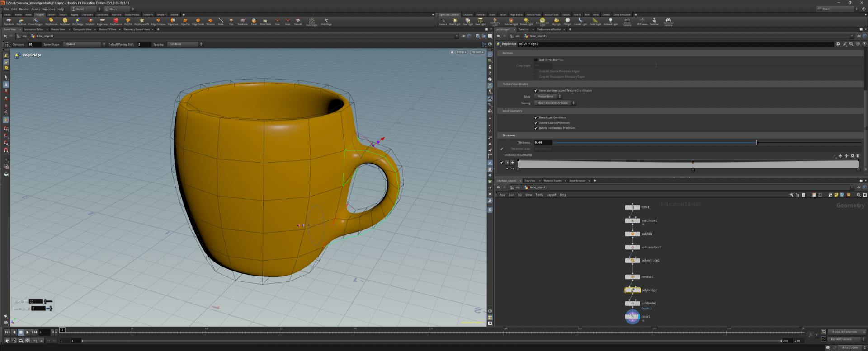Add a Point Light from the shelf
This screenshot has width=868, height=351.
click(x=455, y=21)
